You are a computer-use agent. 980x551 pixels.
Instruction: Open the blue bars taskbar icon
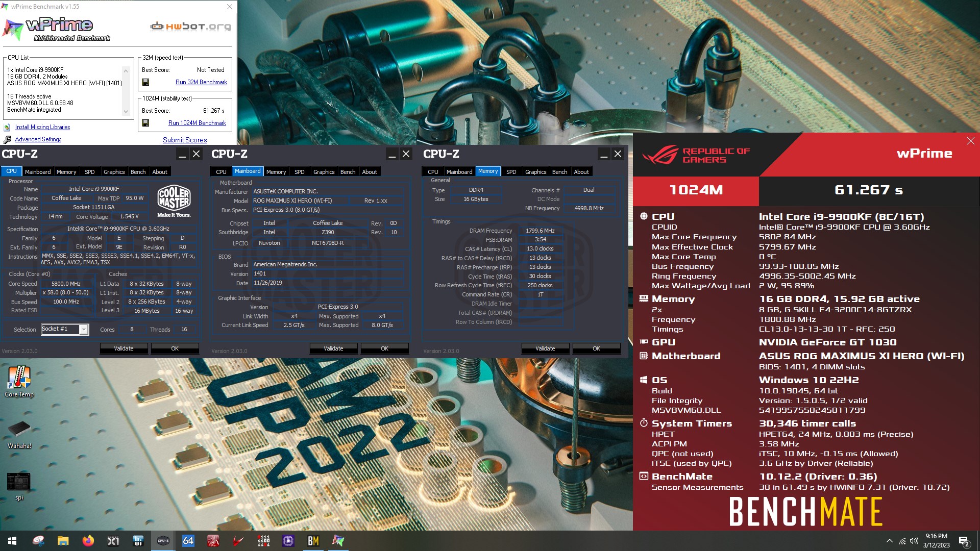(138, 541)
